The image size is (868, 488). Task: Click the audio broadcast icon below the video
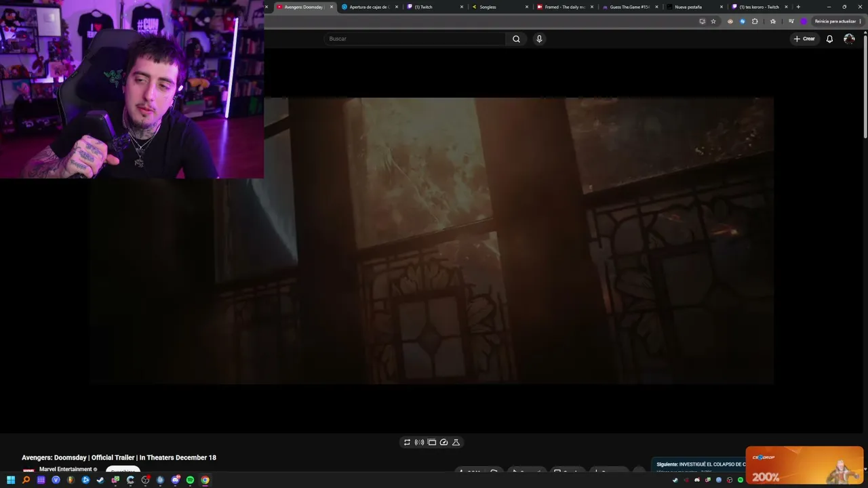[x=419, y=442]
